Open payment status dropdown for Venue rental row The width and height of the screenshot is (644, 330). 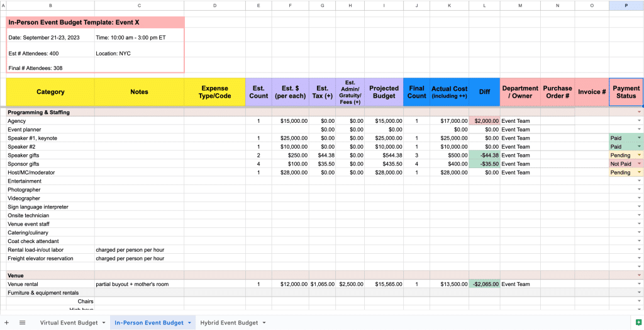click(639, 284)
